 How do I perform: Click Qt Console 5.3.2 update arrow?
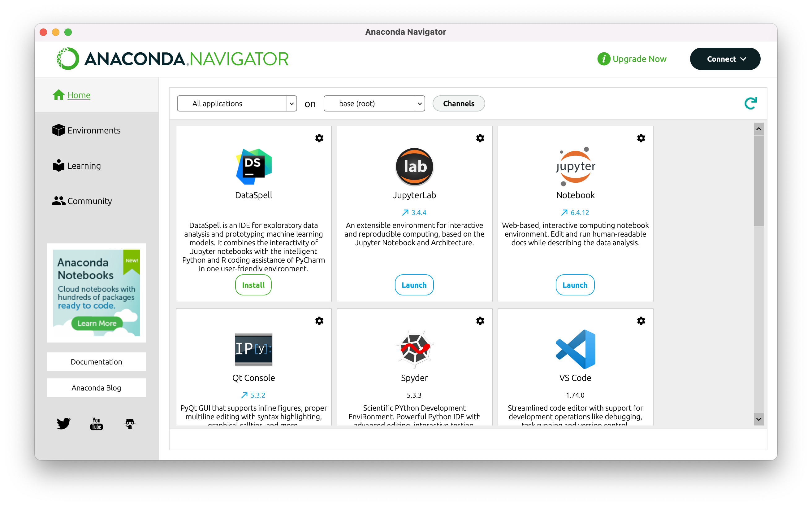tap(244, 395)
